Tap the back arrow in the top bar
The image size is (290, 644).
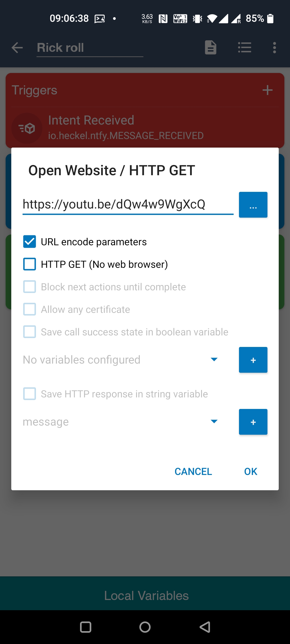click(17, 48)
